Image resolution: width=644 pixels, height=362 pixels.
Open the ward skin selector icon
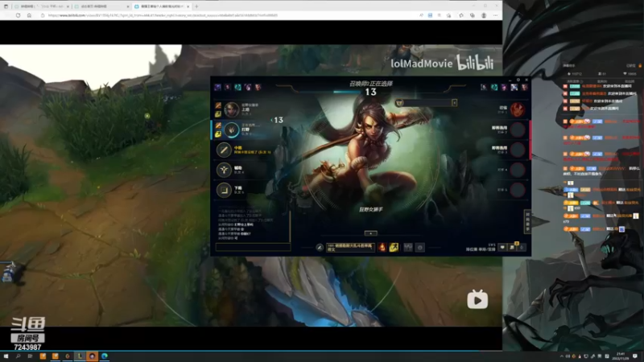click(408, 247)
